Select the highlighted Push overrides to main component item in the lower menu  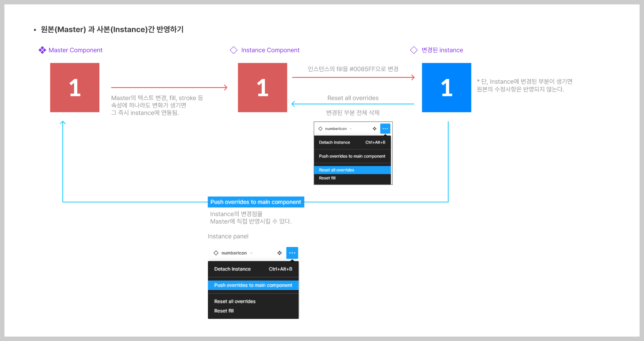pos(253,285)
